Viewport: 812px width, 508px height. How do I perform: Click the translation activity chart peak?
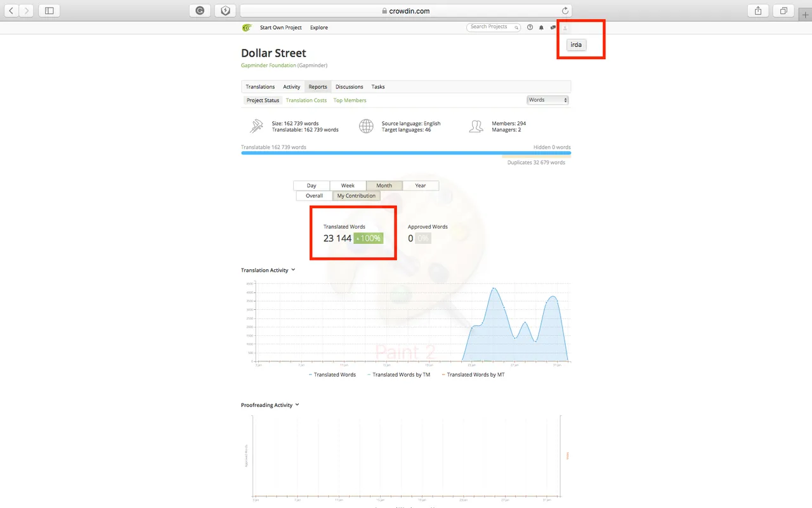point(493,289)
